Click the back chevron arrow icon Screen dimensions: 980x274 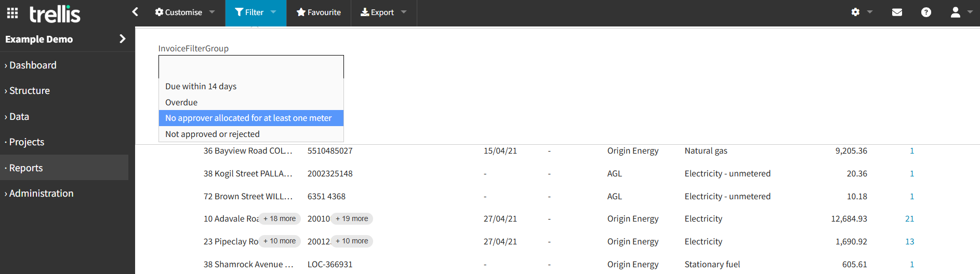coord(135,12)
